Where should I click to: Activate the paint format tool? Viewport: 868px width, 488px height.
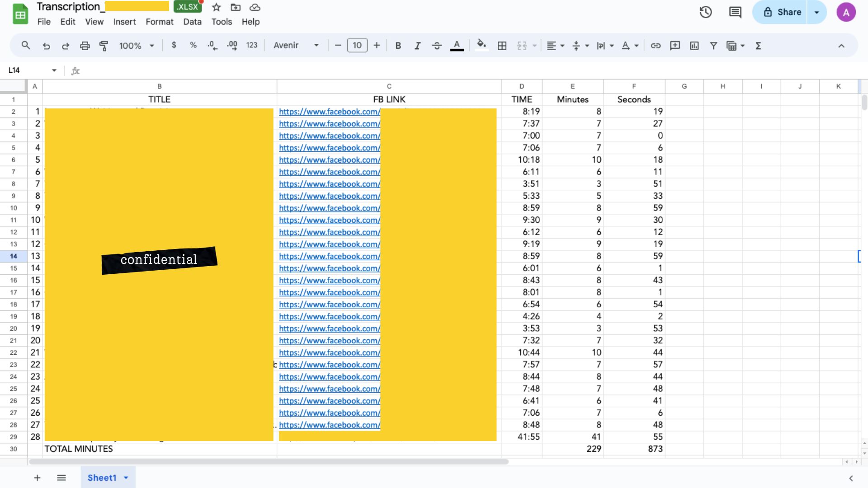tap(104, 46)
